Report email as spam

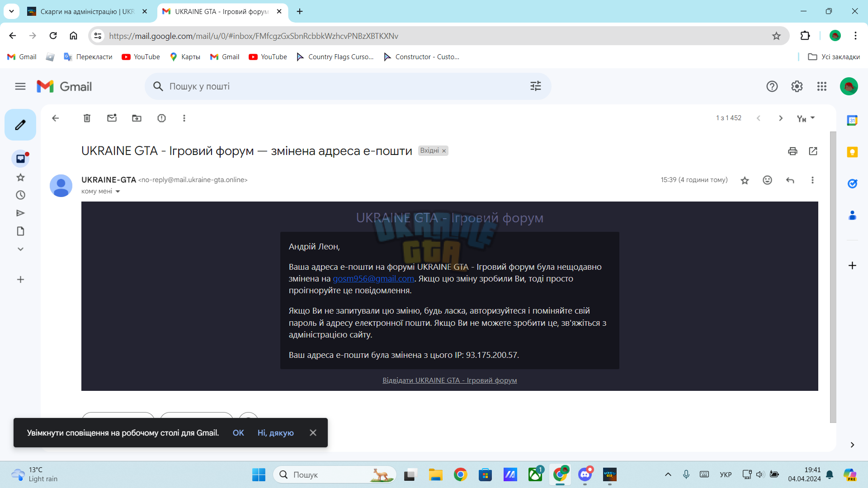[161, 118]
